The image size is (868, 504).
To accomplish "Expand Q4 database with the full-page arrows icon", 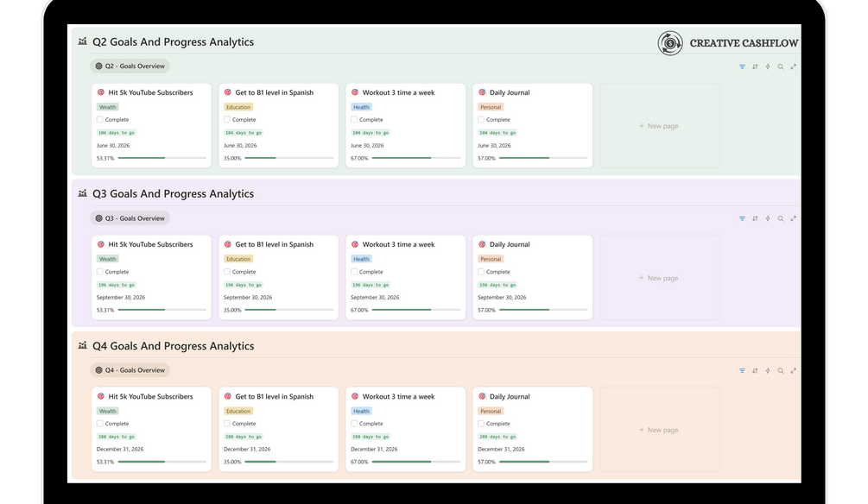I will 793,371.
